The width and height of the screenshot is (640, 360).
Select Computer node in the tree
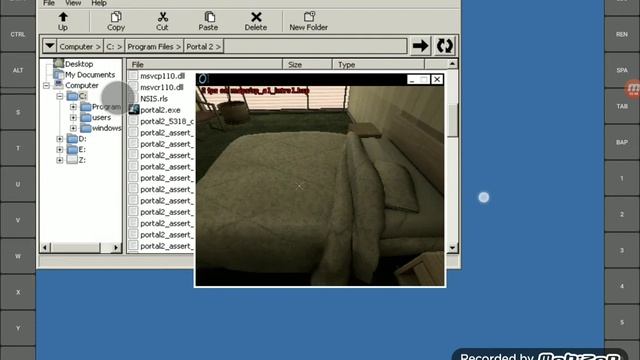click(x=82, y=85)
